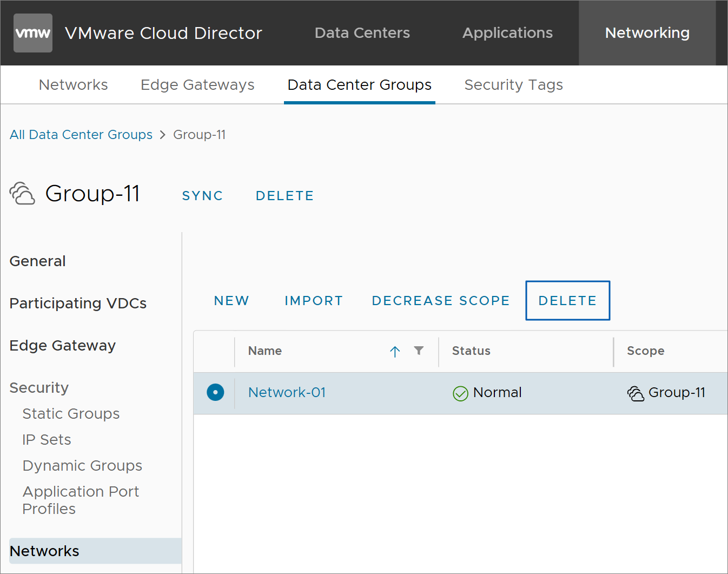The width and height of the screenshot is (728, 574).
Task: Open Static Groups under Security
Action: click(x=71, y=414)
